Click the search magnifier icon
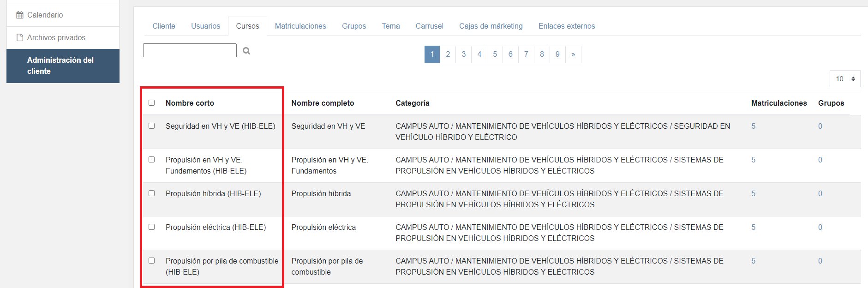868x288 pixels. tap(246, 51)
